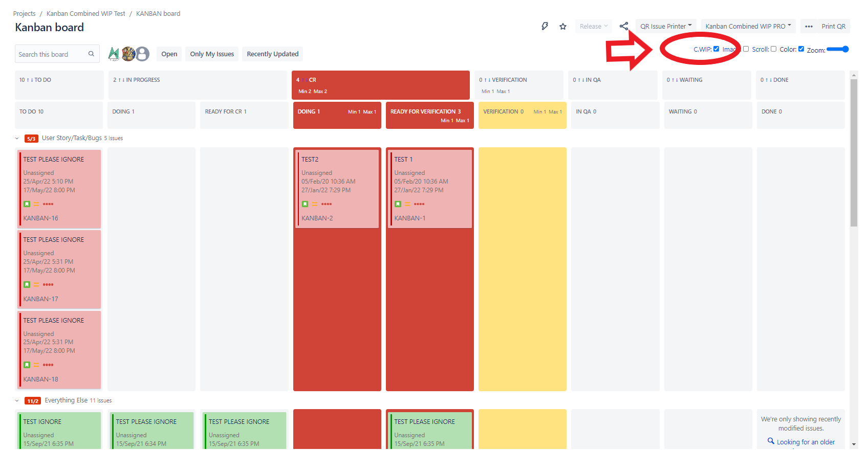Click the lightning bolt automation icon
This screenshot has width=868, height=450.
545,26
